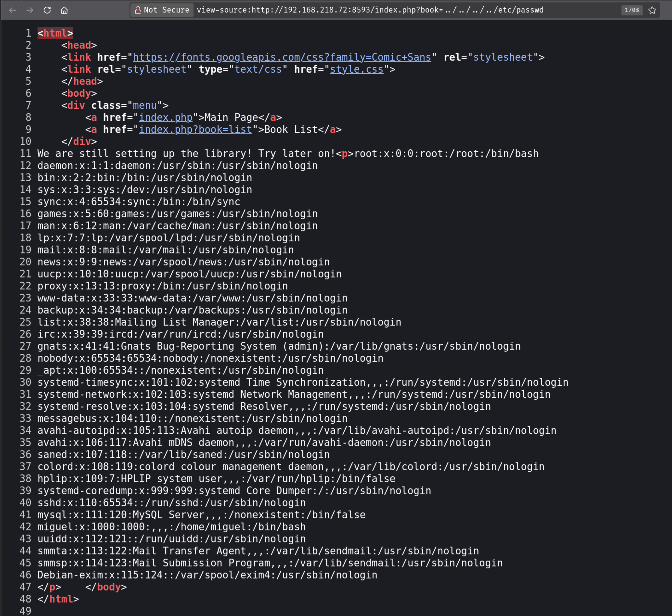Click the Debian-exim:x:115:124 line
Viewport: 672px width, 616px height.
pos(207,575)
